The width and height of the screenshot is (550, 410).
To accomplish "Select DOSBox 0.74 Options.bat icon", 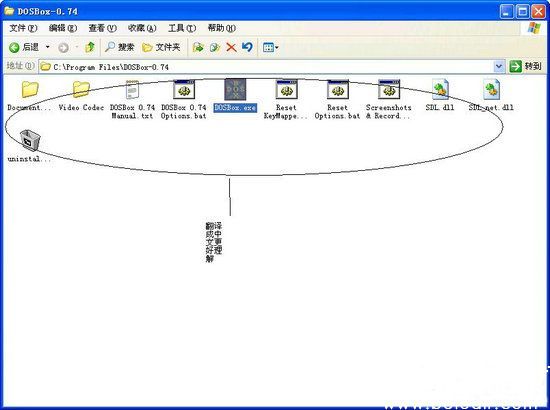I will 184,89.
